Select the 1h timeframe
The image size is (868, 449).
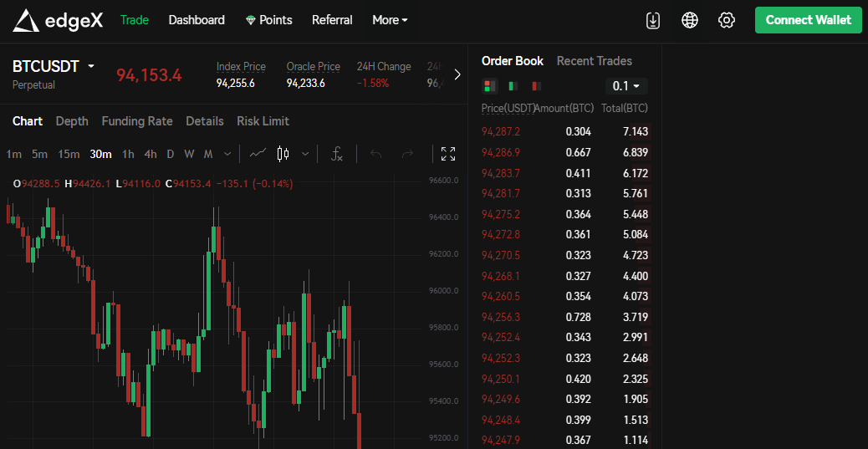[x=128, y=154]
